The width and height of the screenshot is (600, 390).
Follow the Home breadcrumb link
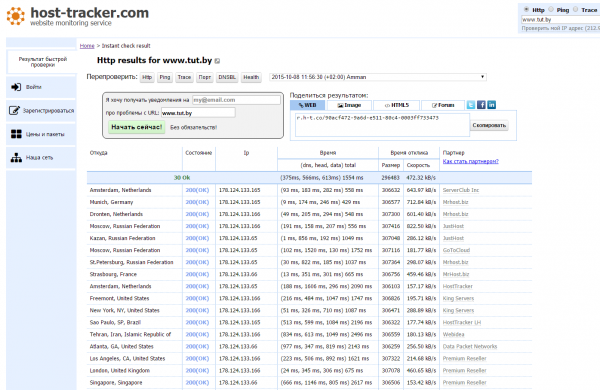pyautogui.click(x=87, y=46)
